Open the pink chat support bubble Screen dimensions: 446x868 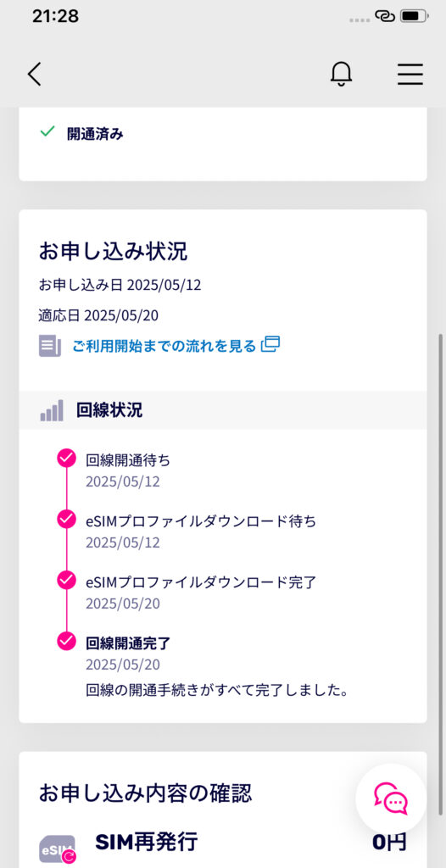pyautogui.click(x=391, y=798)
